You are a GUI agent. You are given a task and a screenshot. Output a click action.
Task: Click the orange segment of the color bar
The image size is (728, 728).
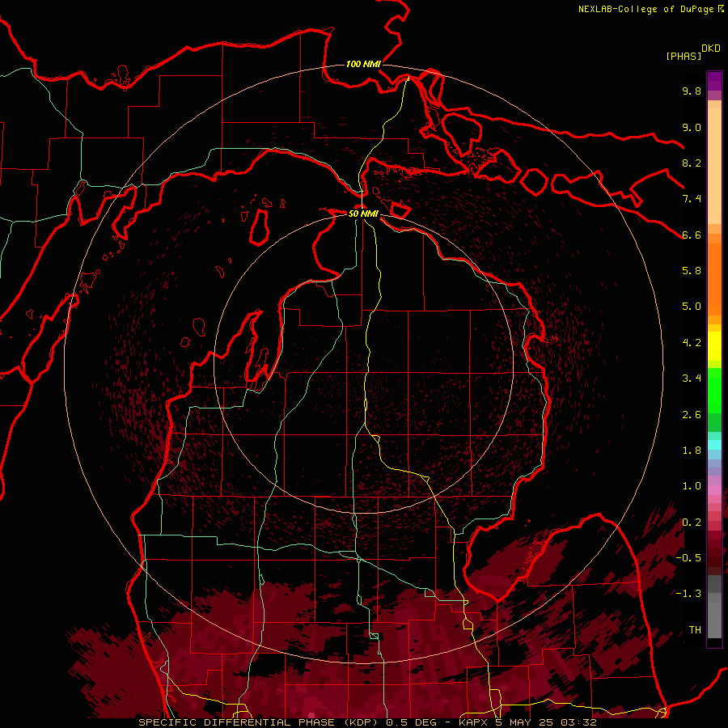coord(714,278)
